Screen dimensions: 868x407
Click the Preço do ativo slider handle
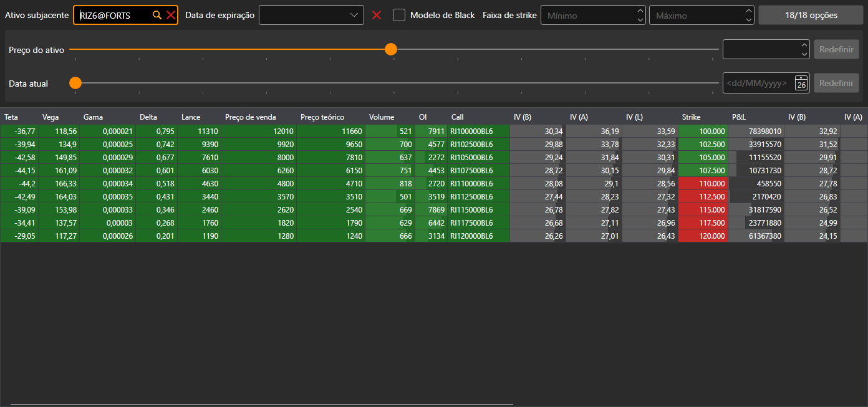point(391,49)
